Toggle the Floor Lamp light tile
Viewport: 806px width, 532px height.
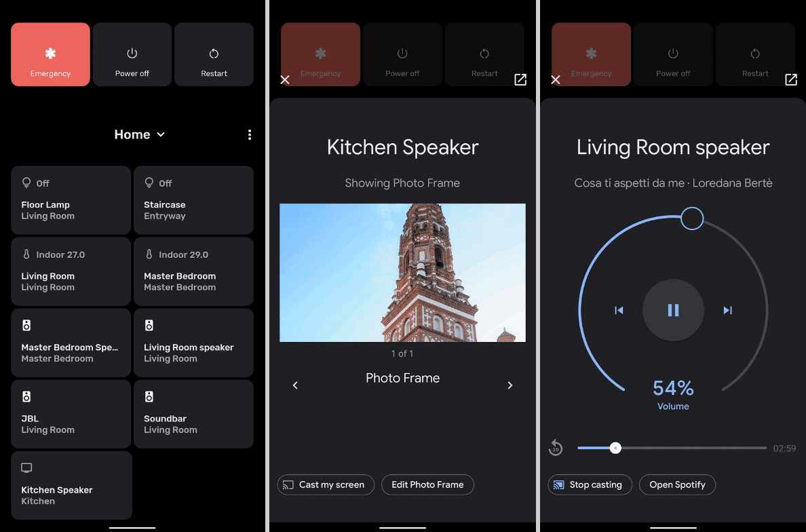click(71, 200)
